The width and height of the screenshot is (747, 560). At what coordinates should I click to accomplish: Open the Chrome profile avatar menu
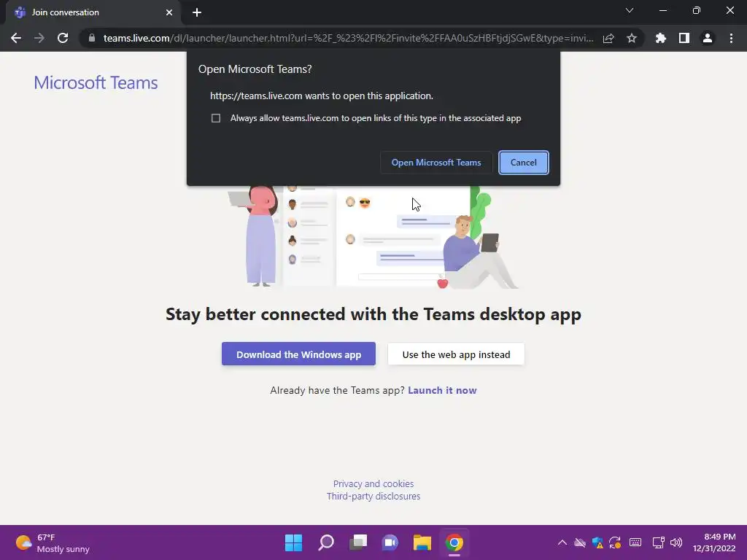click(x=708, y=38)
